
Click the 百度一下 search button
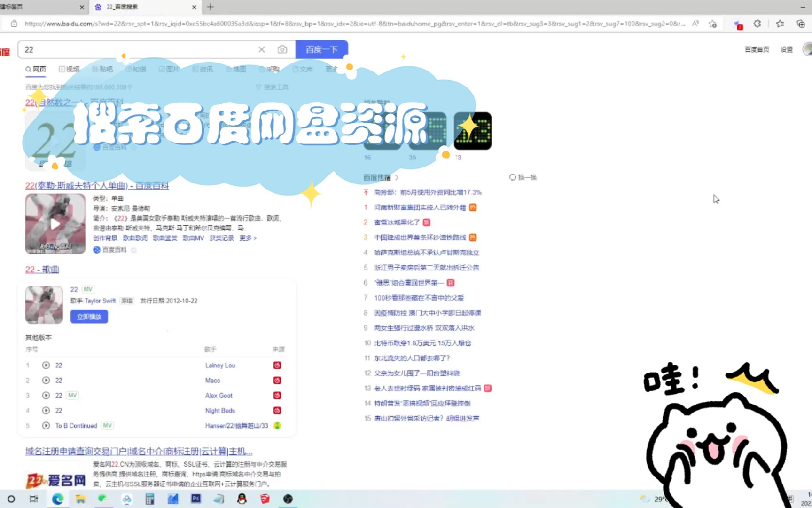click(321, 49)
